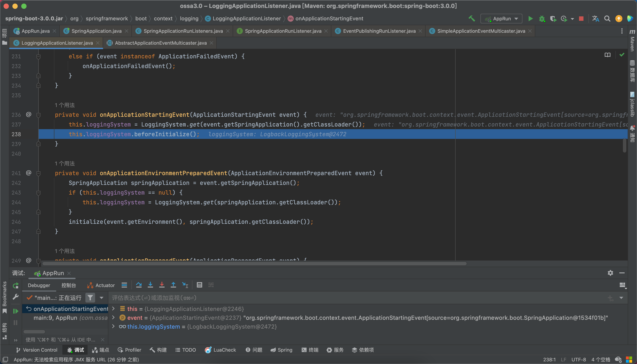
Task: Switch to the 控制台 console tab
Action: 69,285
